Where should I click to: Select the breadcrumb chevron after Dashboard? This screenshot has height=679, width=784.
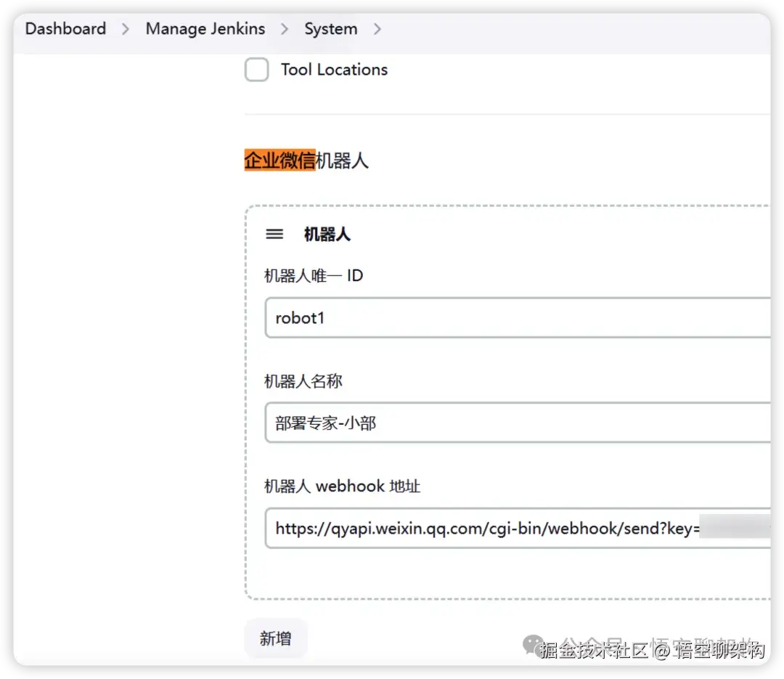click(124, 29)
